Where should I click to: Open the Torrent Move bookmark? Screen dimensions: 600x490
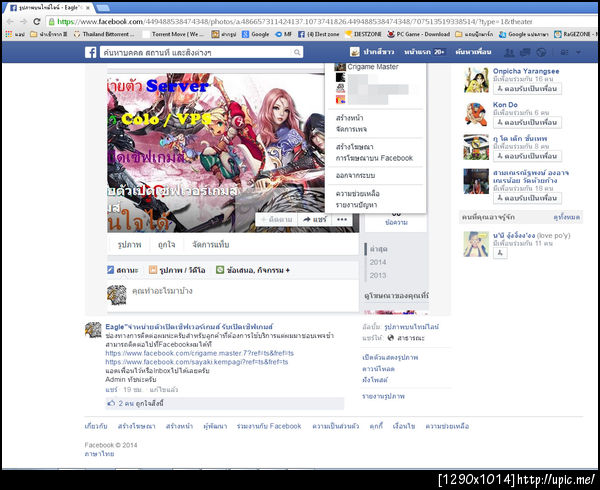[x=173, y=34]
